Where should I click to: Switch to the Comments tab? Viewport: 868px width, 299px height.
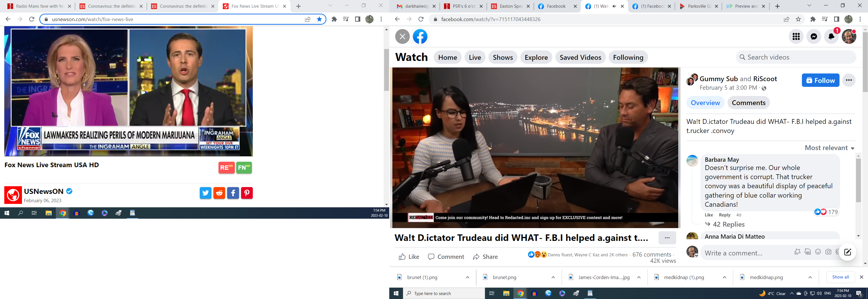pyautogui.click(x=748, y=103)
